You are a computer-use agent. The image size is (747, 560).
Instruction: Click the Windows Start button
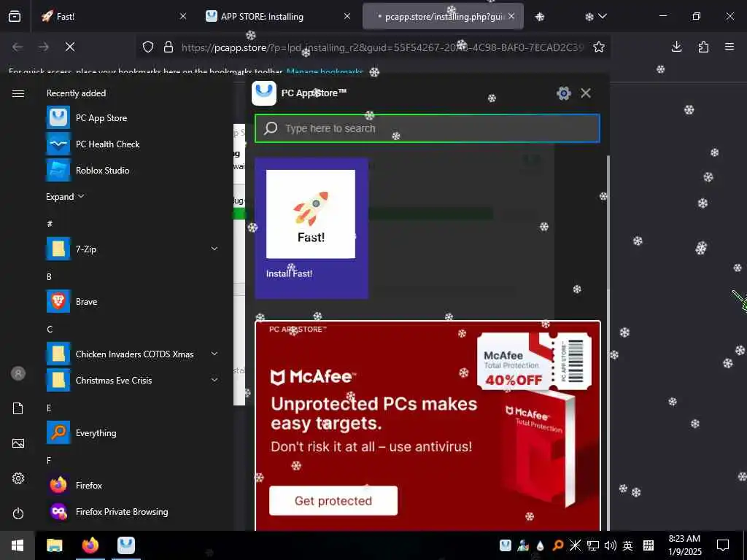pos(18,545)
